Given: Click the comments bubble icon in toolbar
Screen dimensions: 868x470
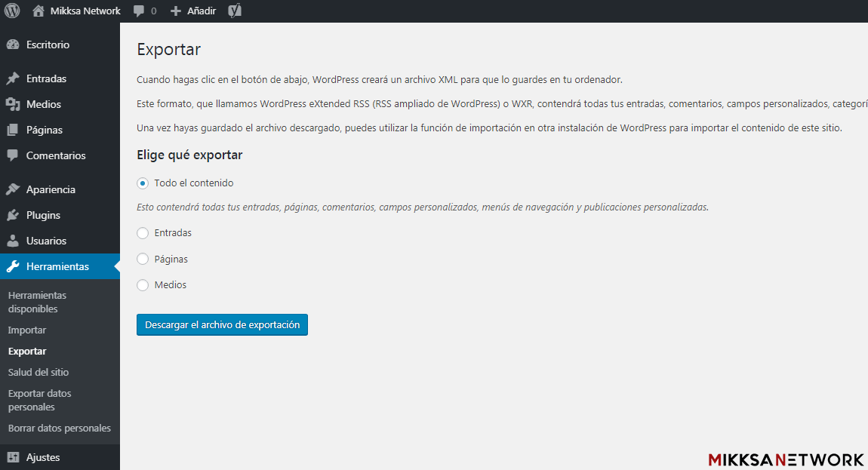Looking at the screenshot, I should tap(139, 11).
